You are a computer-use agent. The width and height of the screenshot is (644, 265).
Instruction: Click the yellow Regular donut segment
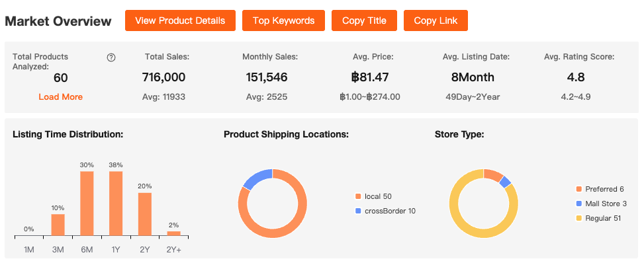pyautogui.click(x=463, y=225)
